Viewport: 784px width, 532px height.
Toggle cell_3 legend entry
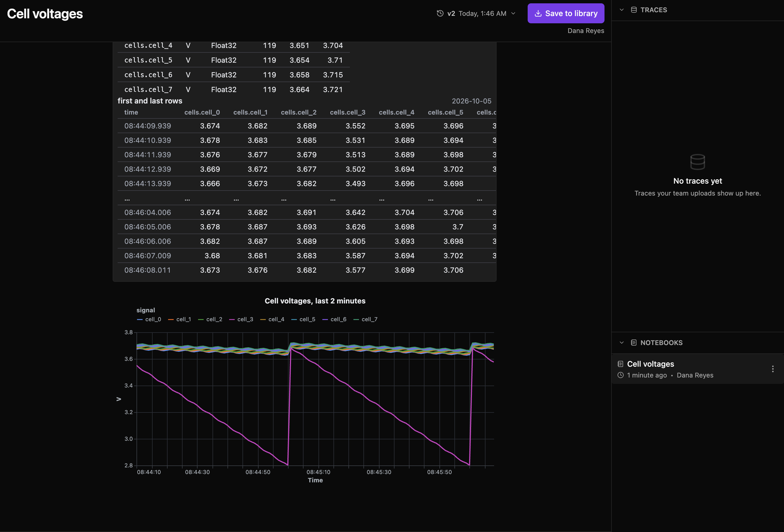pyautogui.click(x=241, y=320)
